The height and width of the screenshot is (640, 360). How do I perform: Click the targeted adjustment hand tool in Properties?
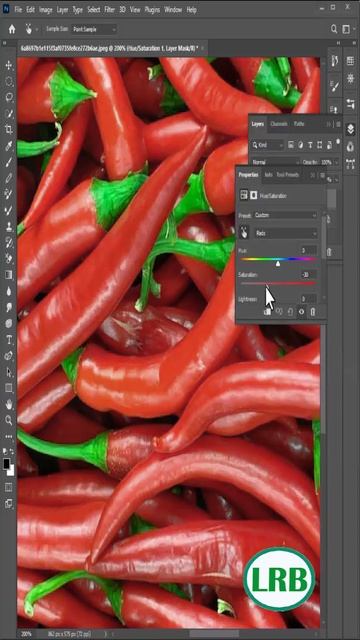244,233
